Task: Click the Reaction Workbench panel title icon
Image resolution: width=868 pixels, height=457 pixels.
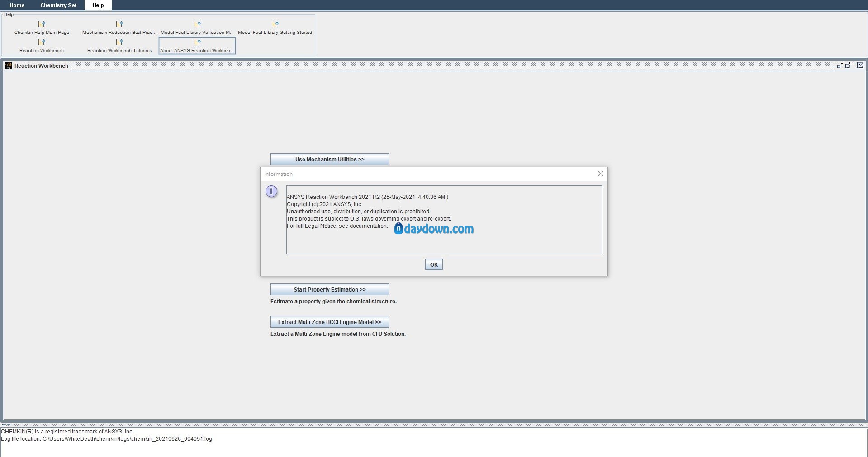Action: (x=8, y=66)
